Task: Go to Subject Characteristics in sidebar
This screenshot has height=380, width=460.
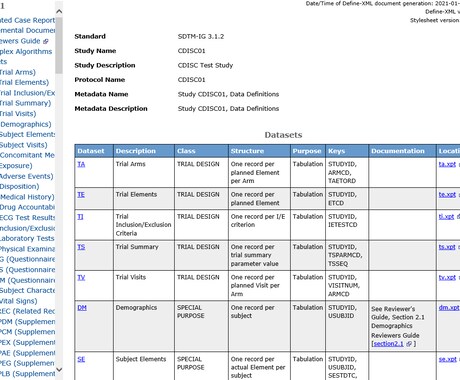Action: pos(27,290)
